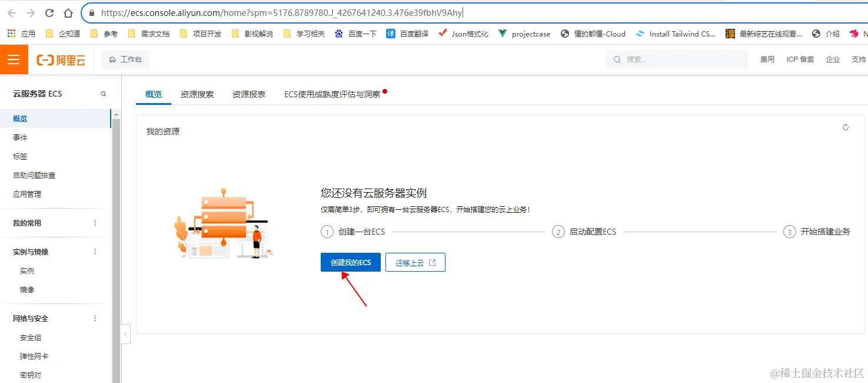Switch to the 资源搜索 tab
868x383 pixels.
click(197, 94)
